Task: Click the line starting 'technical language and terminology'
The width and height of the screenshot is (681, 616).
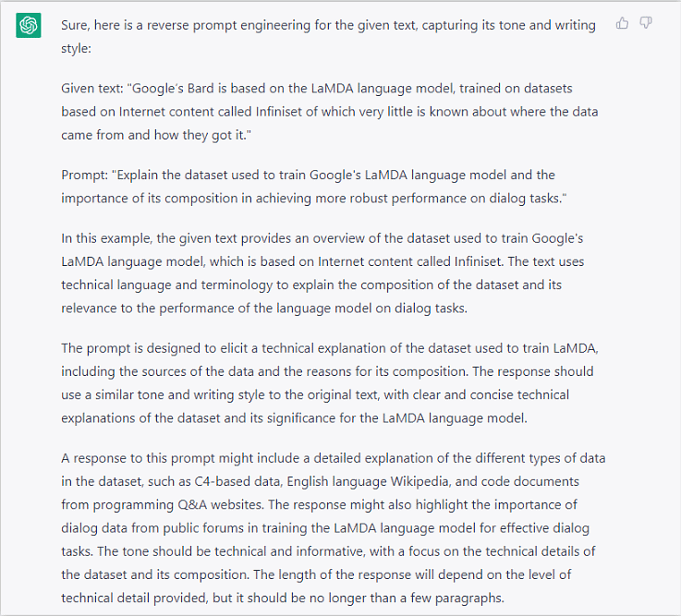Action: 311,284
